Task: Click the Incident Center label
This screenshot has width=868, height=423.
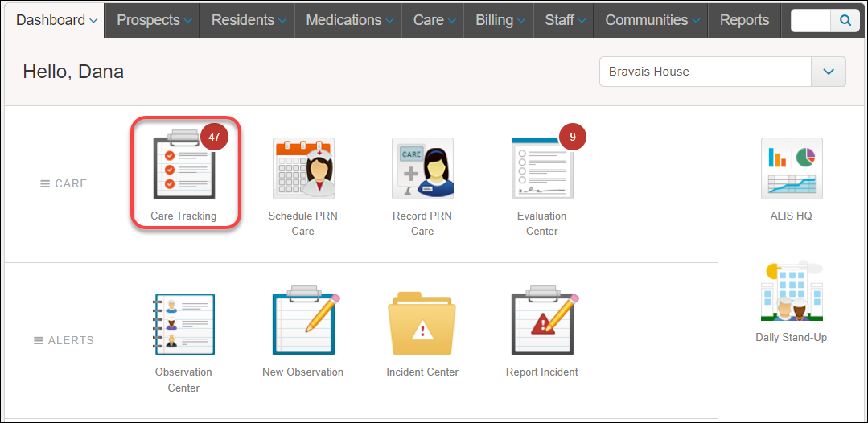Action: tap(422, 372)
